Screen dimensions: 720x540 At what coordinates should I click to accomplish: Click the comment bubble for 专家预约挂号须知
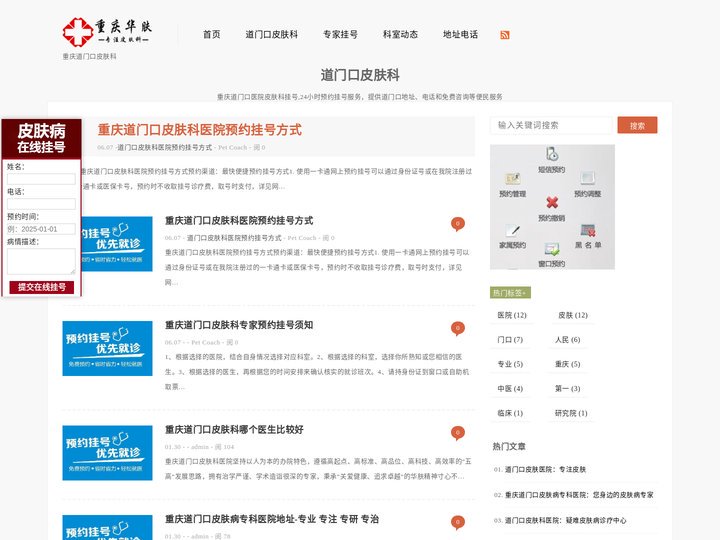[458, 328]
